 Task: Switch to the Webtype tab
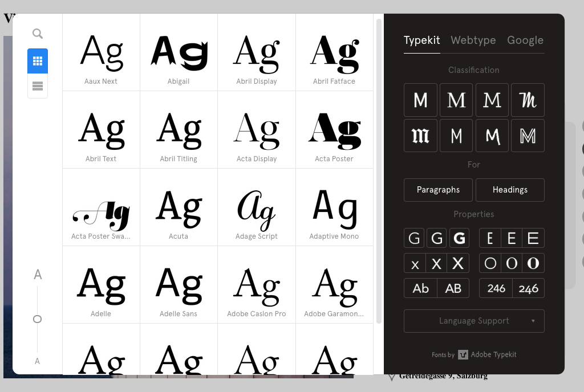(x=473, y=40)
